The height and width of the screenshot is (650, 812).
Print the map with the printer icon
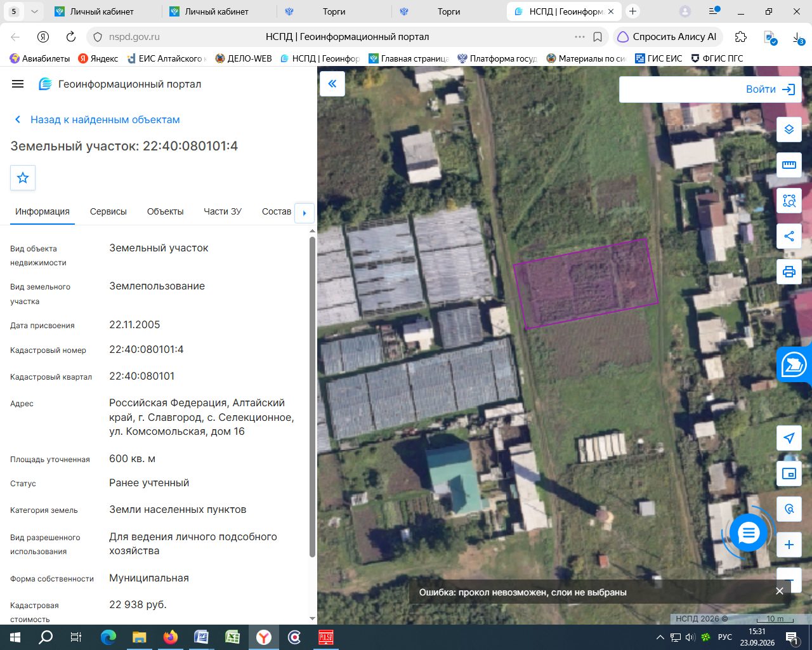pos(789,272)
